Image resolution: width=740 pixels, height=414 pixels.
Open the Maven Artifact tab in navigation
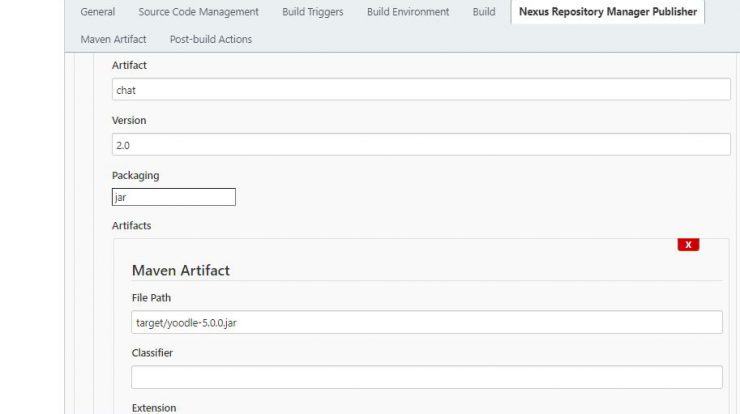click(x=113, y=39)
